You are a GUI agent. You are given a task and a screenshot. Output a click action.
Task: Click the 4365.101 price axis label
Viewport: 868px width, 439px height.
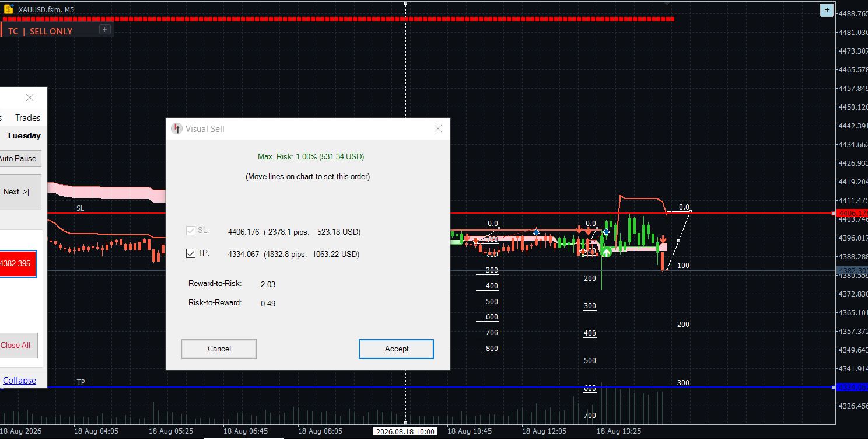click(853, 313)
